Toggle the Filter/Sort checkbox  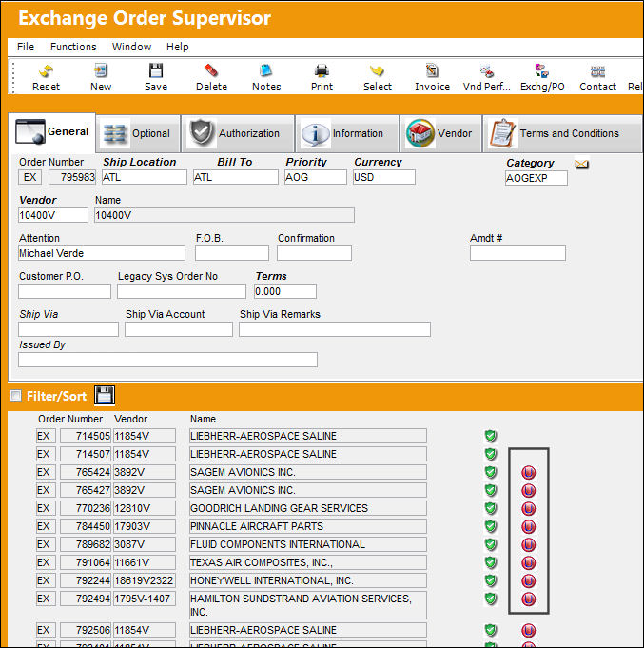[16, 396]
